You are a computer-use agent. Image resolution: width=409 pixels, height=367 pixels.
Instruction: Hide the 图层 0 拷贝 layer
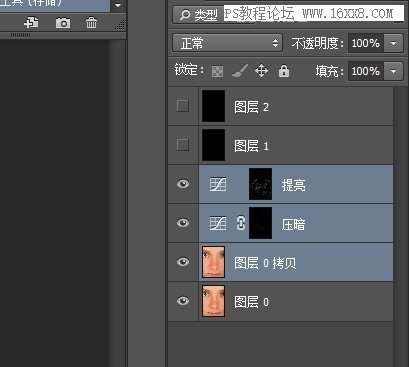[183, 262]
